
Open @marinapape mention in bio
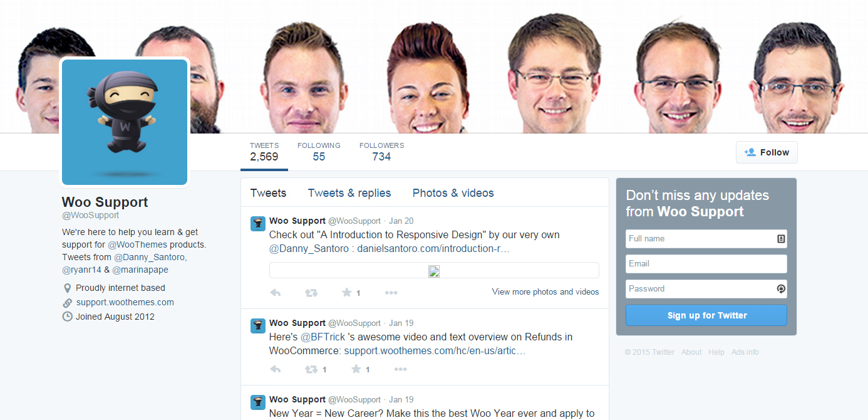pyautogui.click(x=140, y=270)
